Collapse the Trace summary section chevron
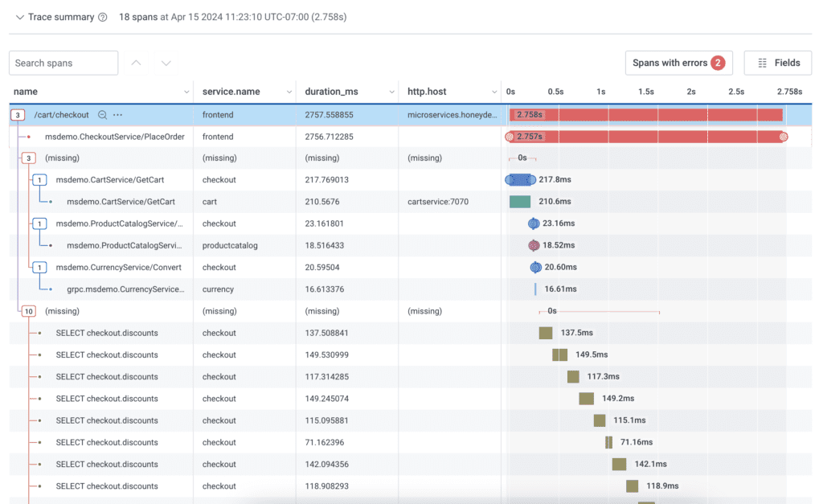823x504 pixels. 19,17
